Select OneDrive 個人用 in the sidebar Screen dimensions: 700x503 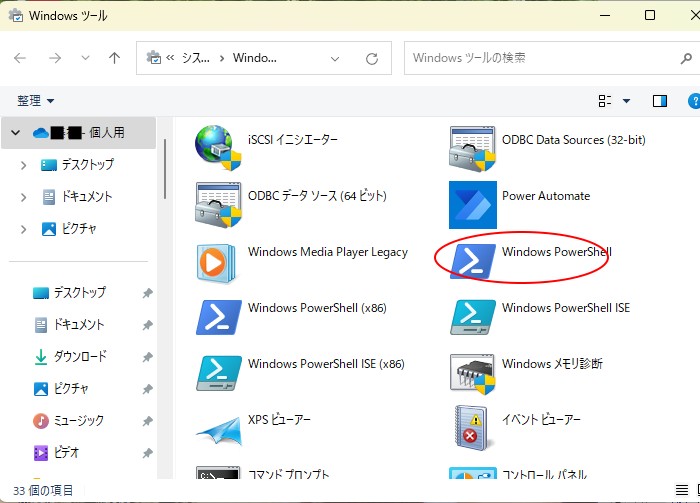79,133
